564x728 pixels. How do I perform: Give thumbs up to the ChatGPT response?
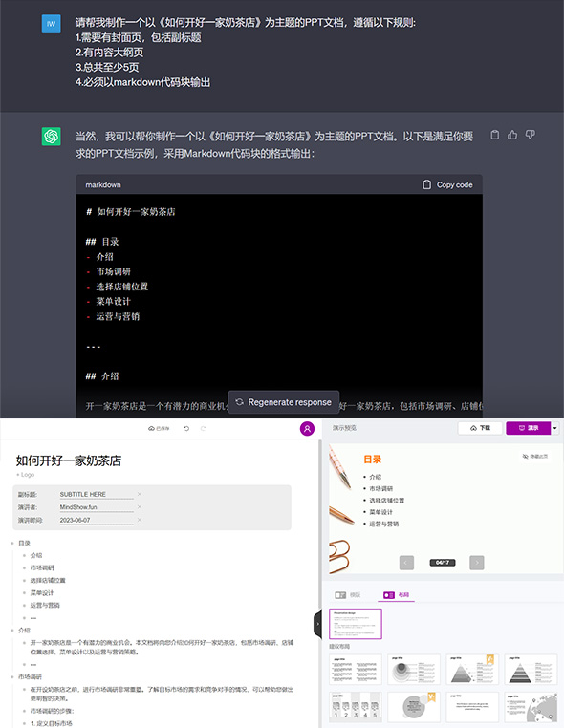click(x=512, y=135)
